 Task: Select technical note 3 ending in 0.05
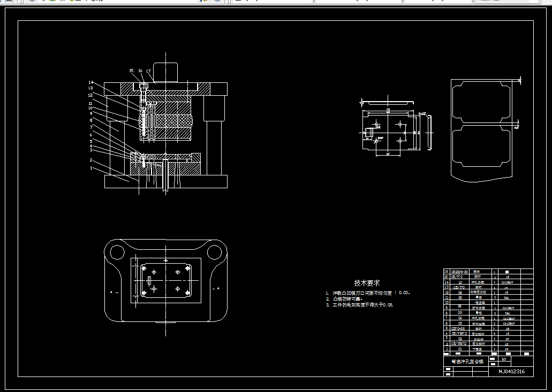tap(359, 305)
